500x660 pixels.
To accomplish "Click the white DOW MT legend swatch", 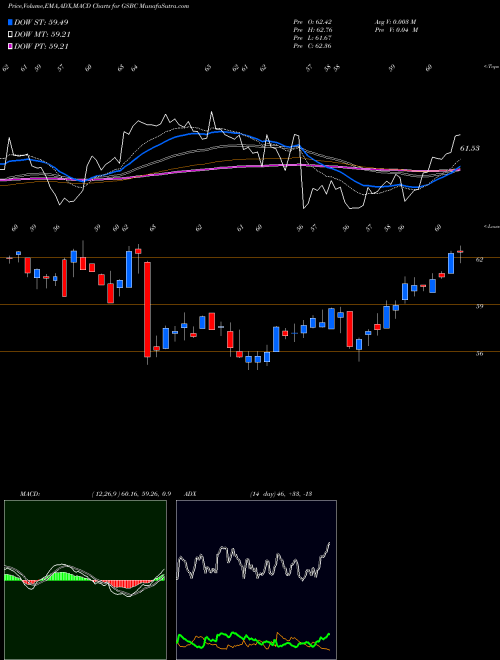I will click(x=10, y=35).
